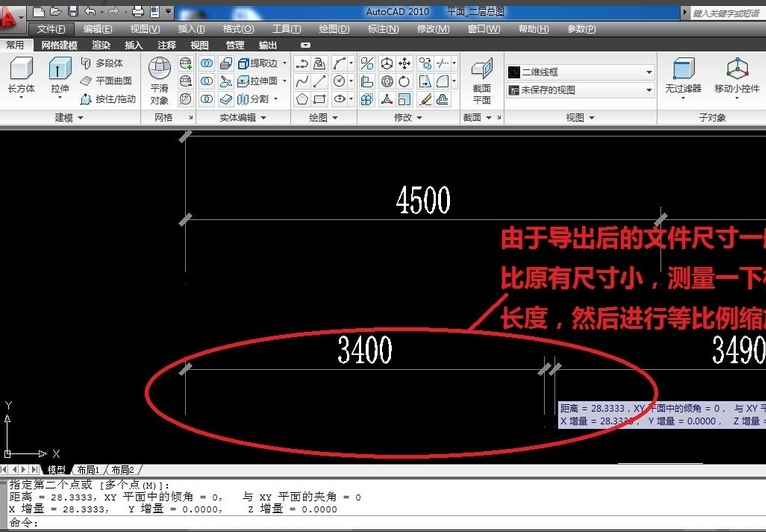Screen dimensions: 766x532
Task: Switch to the 管理 ribbon tab
Action: 234,45
